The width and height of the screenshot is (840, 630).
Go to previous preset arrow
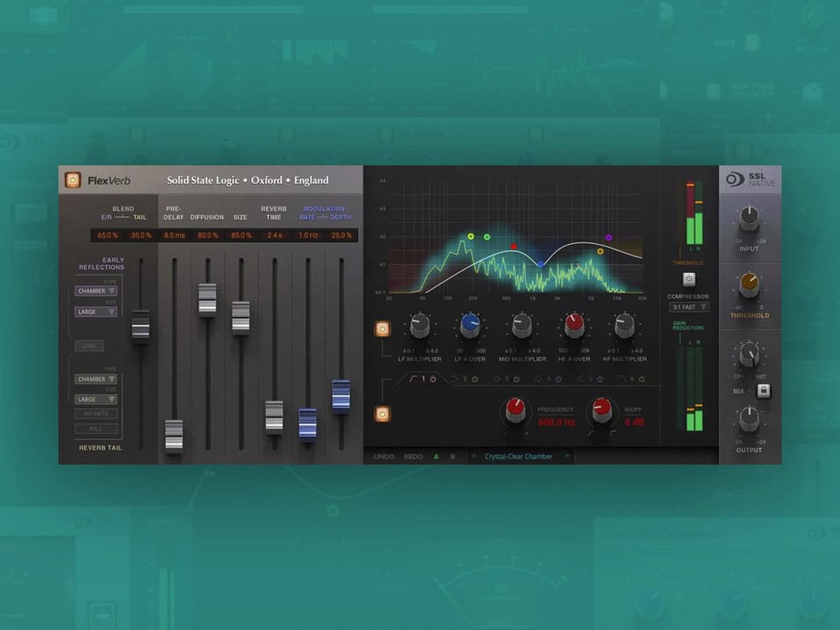[x=473, y=457]
